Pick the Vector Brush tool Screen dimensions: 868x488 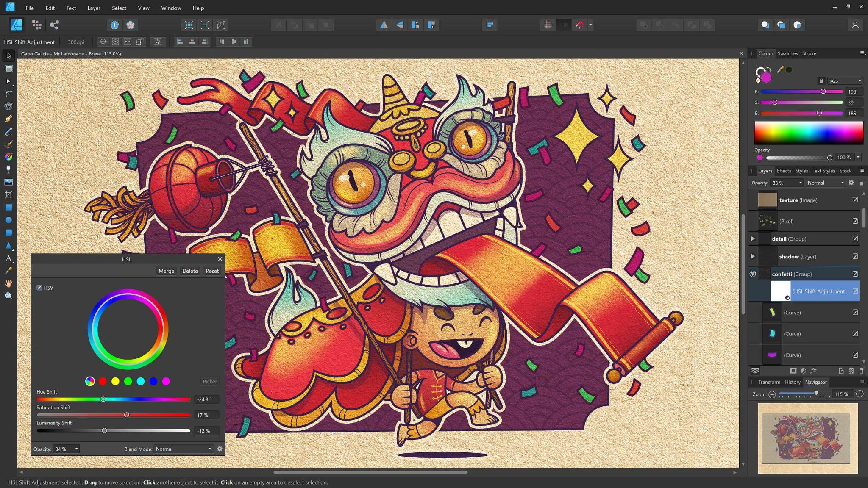(x=8, y=143)
